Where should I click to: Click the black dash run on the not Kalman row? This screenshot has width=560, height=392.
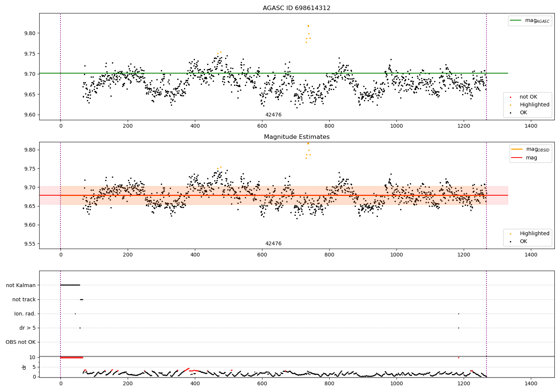pos(70,285)
